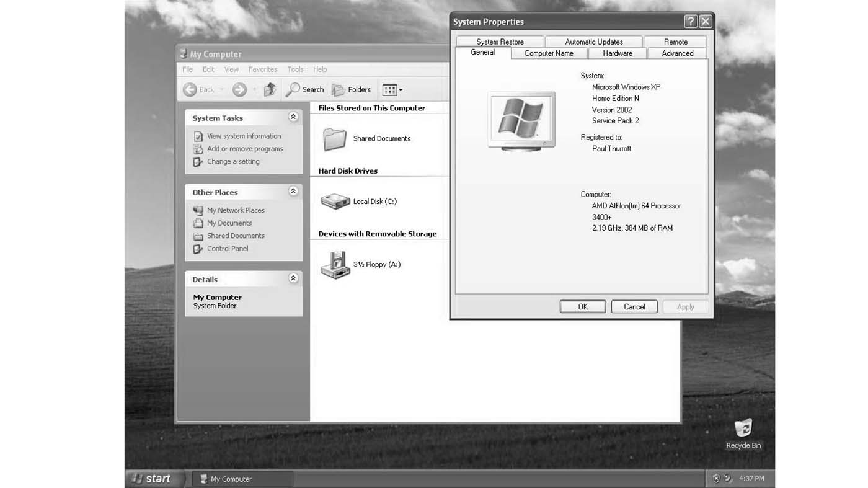
Task: Open the View menu in My Computer
Action: coord(231,69)
